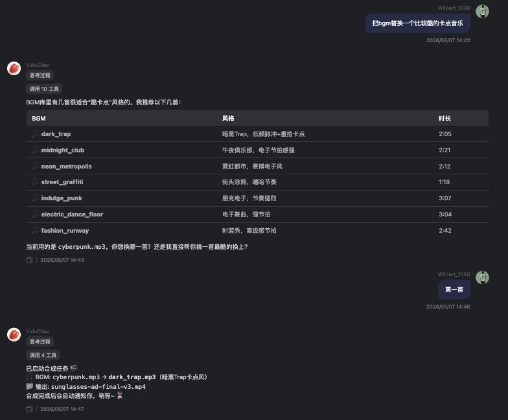Click the hourglass emoji after 稍等~
This screenshot has width=508, height=420.
click(x=120, y=395)
